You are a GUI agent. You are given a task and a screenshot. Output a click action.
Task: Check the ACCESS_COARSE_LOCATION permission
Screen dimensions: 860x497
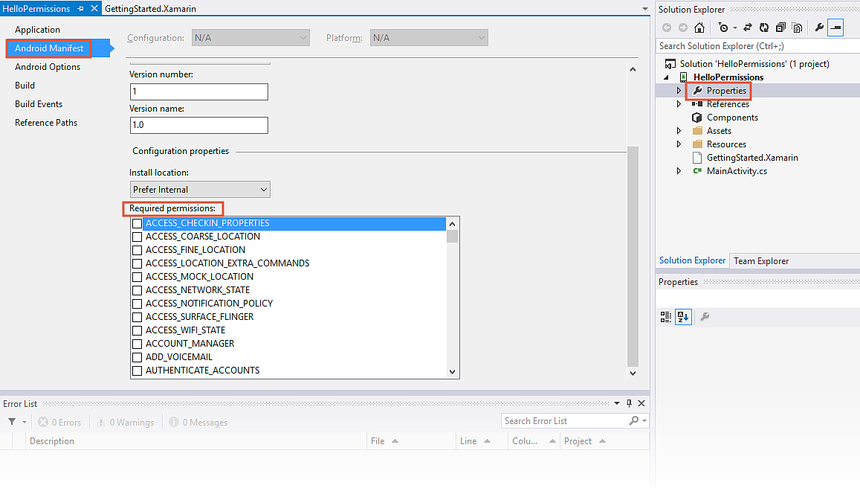pos(138,237)
